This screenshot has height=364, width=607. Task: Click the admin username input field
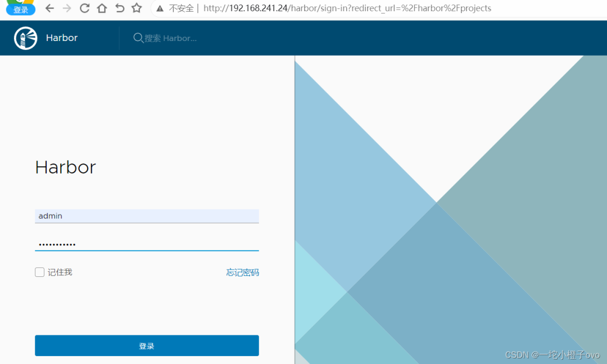pyautogui.click(x=147, y=216)
